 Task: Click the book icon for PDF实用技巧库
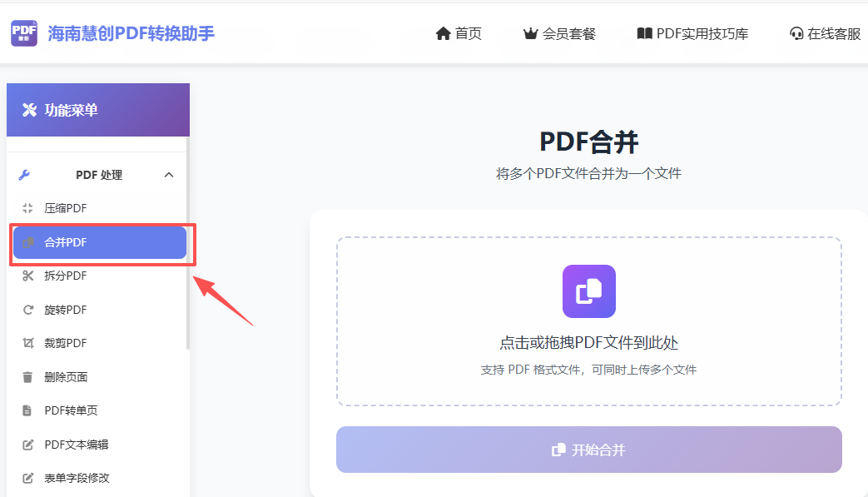click(x=644, y=34)
